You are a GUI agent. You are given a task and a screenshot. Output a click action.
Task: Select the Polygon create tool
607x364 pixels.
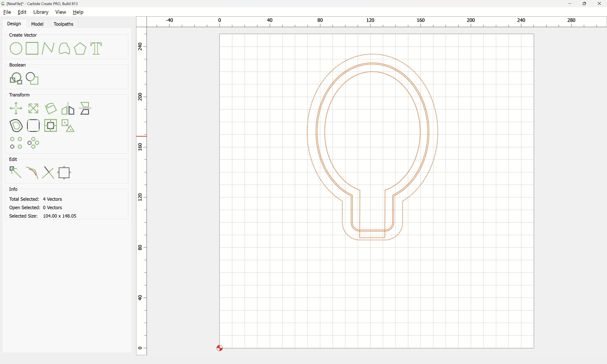(x=80, y=48)
